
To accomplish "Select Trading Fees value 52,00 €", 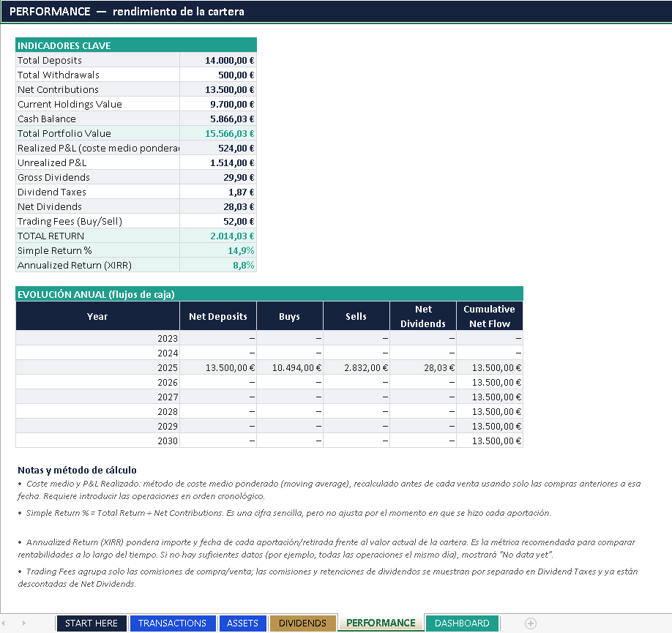I will tap(218, 221).
